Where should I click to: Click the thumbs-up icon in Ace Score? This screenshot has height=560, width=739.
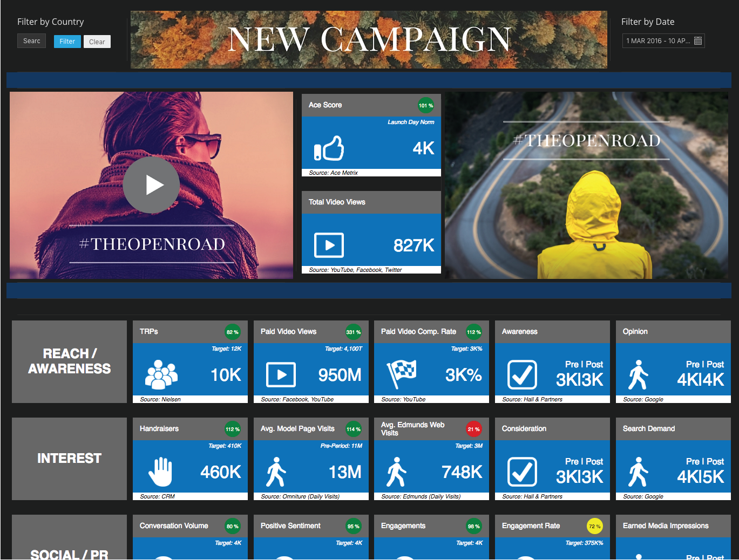pos(329,148)
